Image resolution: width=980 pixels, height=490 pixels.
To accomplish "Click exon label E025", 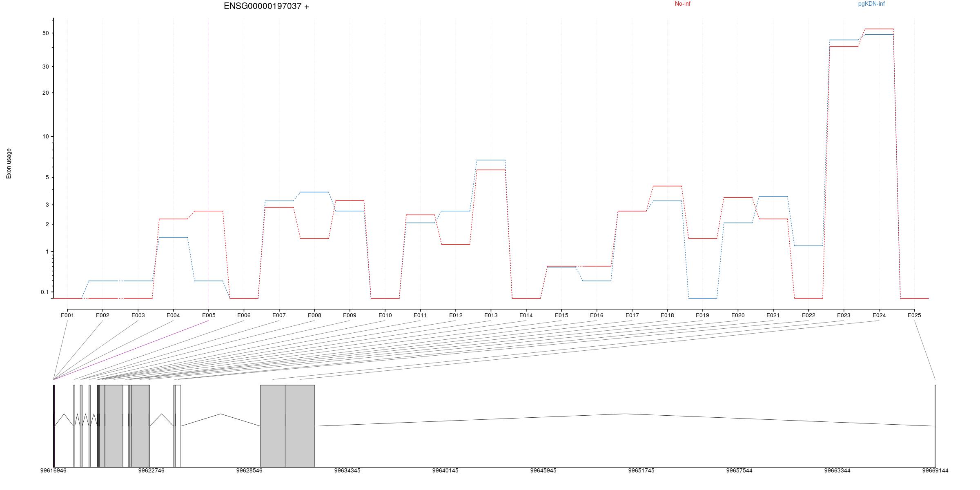I will pos(914,315).
